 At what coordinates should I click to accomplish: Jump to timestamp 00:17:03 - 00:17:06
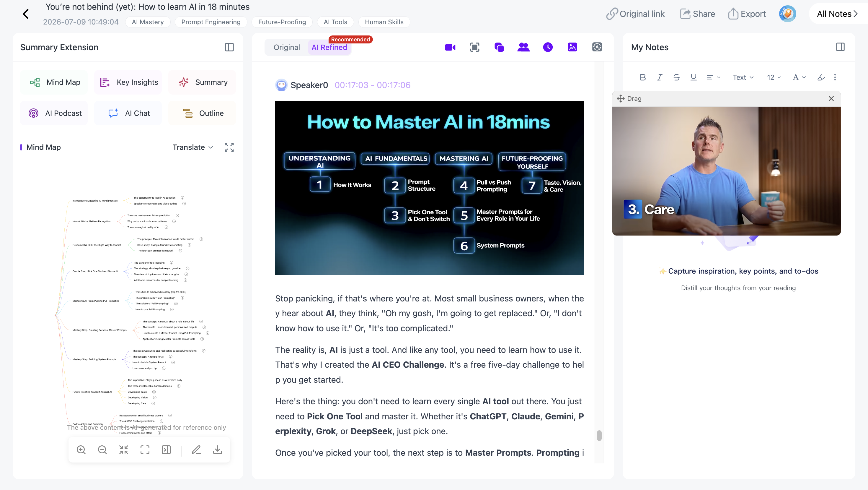(372, 85)
